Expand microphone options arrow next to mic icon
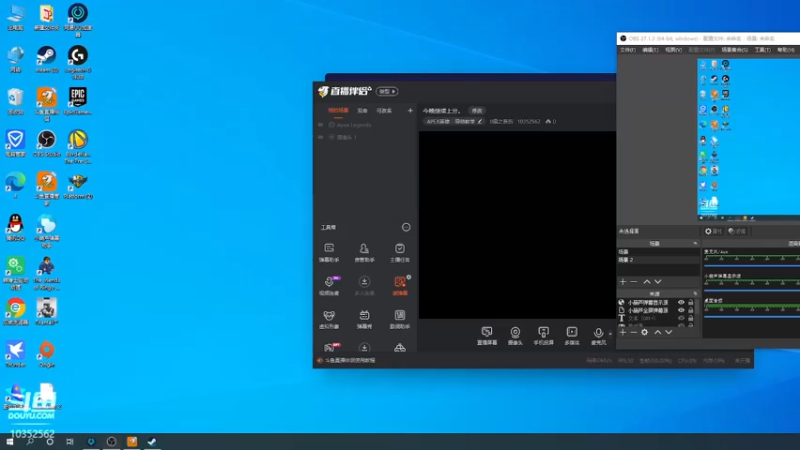This screenshot has height=450, width=800. pyautogui.click(x=610, y=334)
